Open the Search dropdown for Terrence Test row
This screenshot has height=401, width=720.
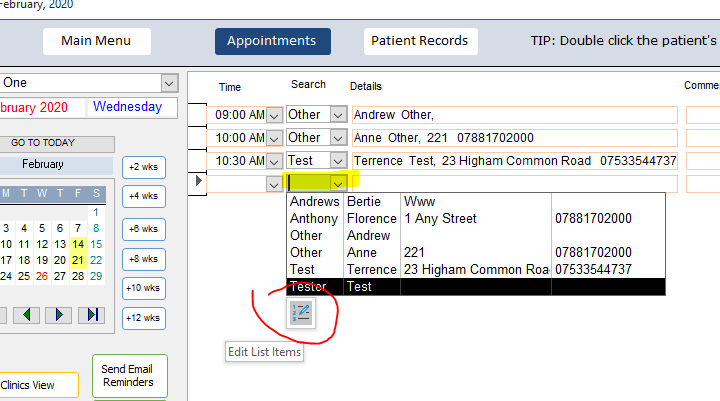(338, 161)
